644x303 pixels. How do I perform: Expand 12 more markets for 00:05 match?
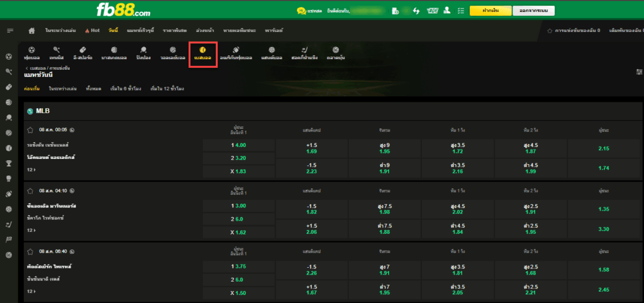[x=31, y=170]
